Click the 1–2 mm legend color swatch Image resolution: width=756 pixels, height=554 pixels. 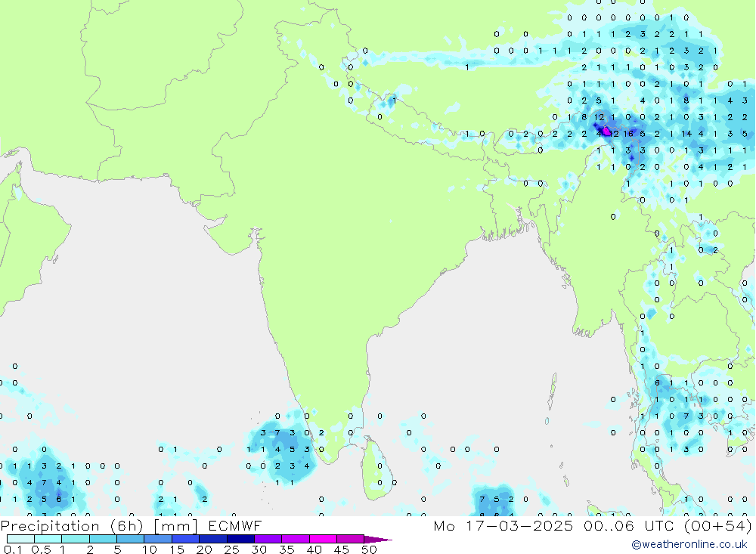coord(75,539)
